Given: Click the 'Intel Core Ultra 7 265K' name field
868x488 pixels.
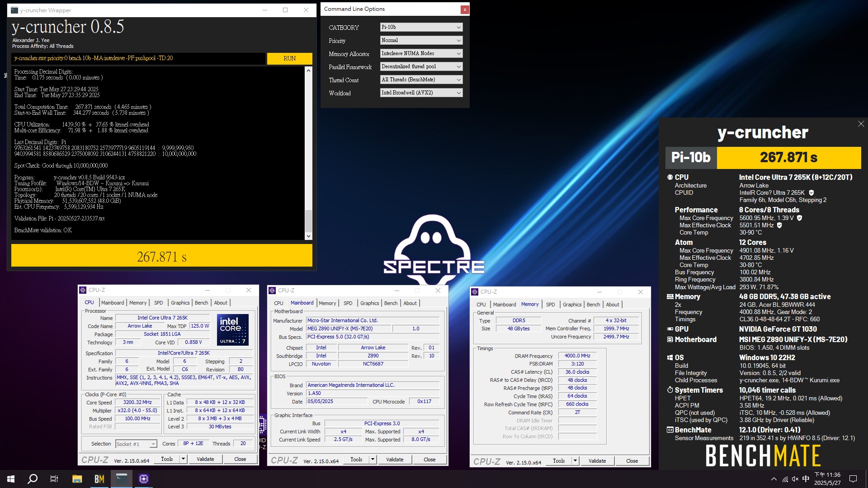Looking at the screenshot, I should coord(162,318).
